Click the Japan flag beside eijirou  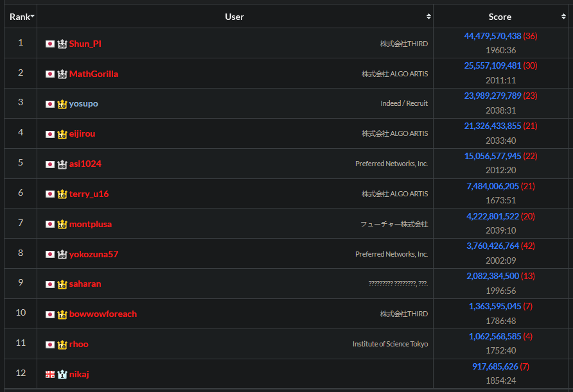tap(50, 135)
